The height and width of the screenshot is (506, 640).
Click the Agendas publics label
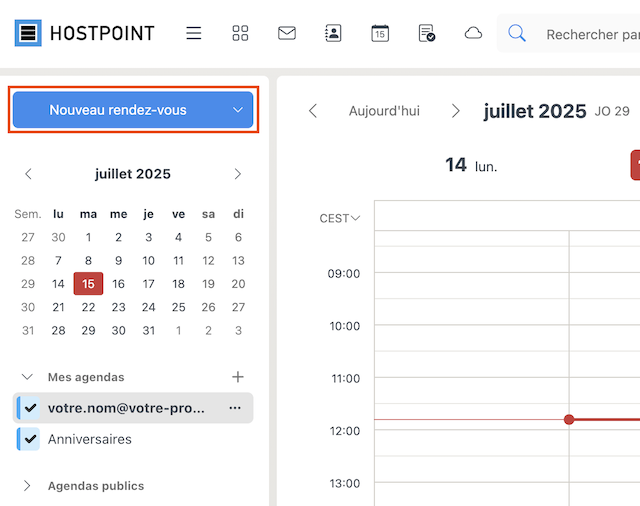pos(96,486)
